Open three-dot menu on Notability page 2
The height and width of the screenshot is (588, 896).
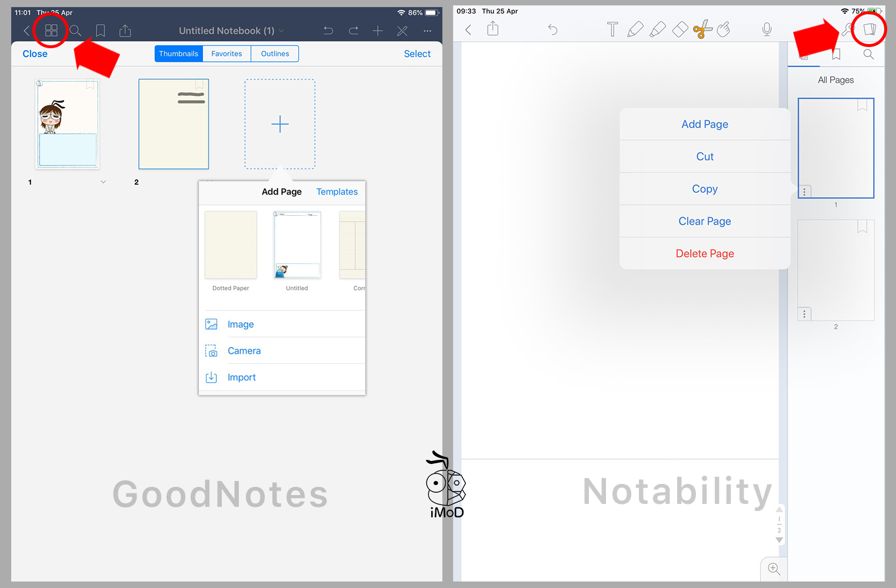coord(804,315)
